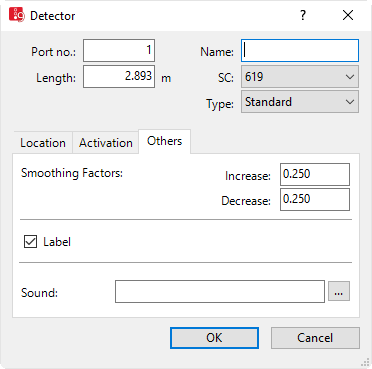Click the Cancel button
The image size is (372, 369).
point(315,338)
